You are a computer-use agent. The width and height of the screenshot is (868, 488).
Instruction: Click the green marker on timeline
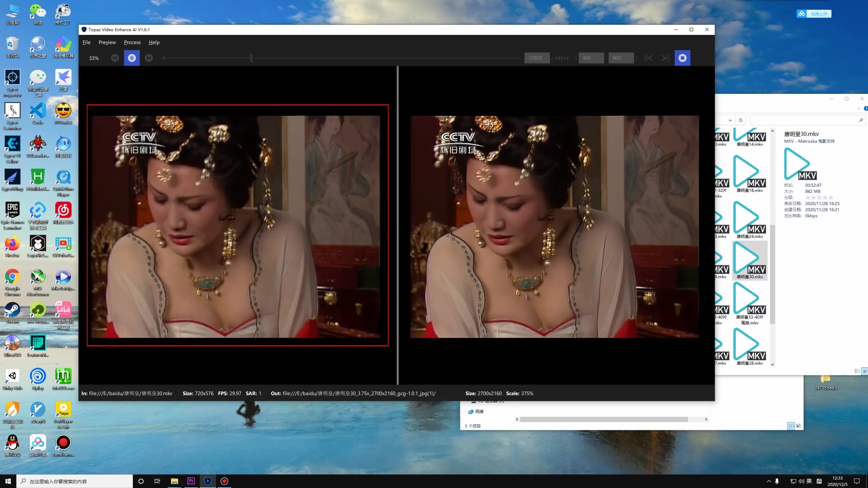(x=164, y=58)
